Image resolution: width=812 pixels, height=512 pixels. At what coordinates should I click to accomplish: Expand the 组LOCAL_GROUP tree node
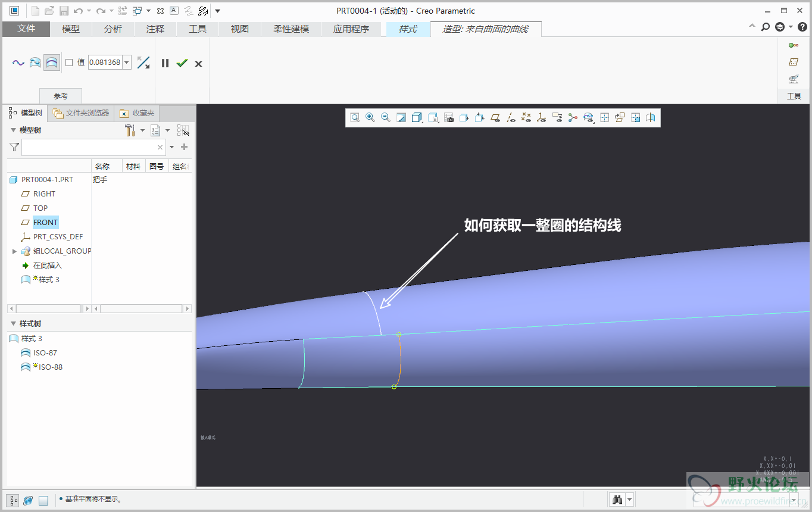14,251
